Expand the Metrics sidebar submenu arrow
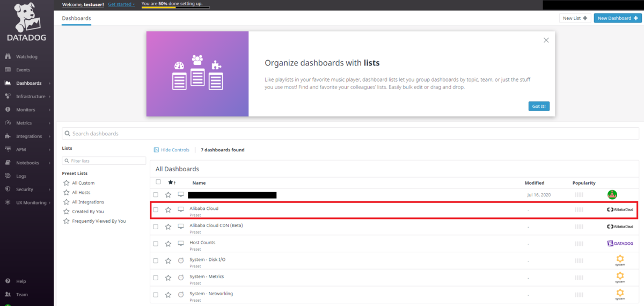Image resolution: width=644 pixels, height=306 pixels. click(49, 123)
